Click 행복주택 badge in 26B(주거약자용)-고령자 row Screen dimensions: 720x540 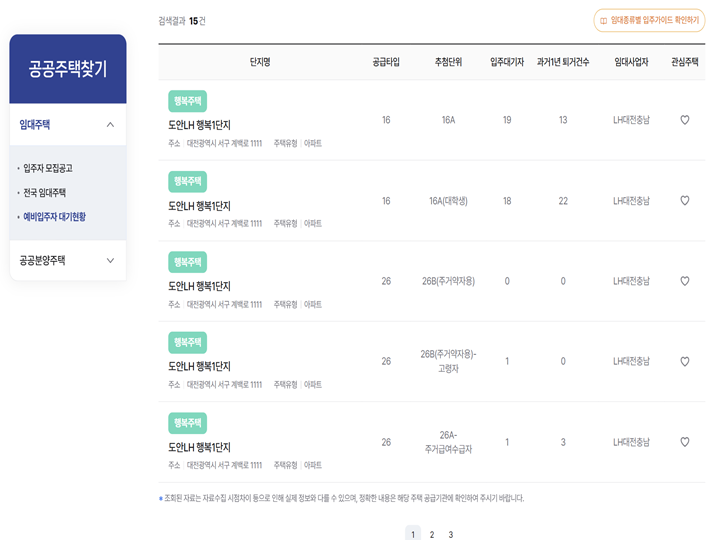[187, 343]
